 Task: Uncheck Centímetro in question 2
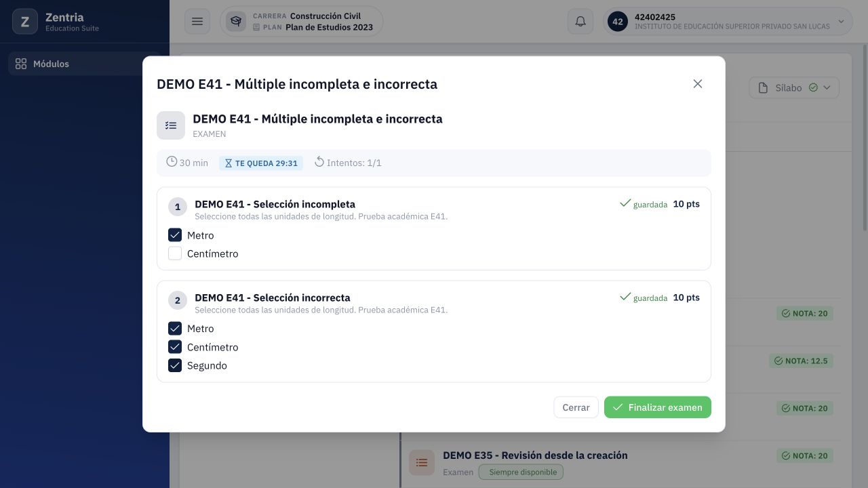(x=175, y=347)
